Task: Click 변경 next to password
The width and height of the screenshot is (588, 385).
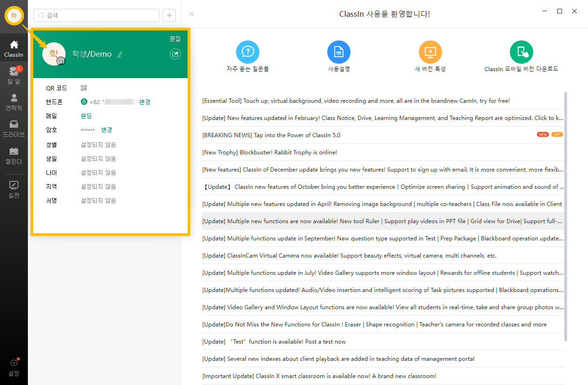Action: (107, 130)
